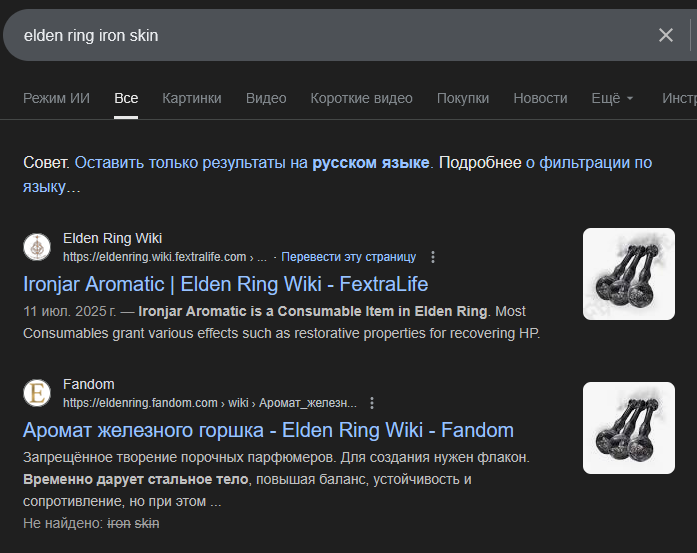Open three-dot menu for FextraLife result
The height and width of the screenshot is (553, 697).
click(433, 257)
